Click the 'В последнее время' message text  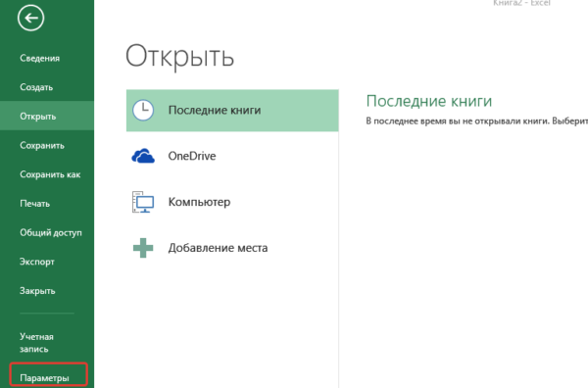[x=476, y=121]
